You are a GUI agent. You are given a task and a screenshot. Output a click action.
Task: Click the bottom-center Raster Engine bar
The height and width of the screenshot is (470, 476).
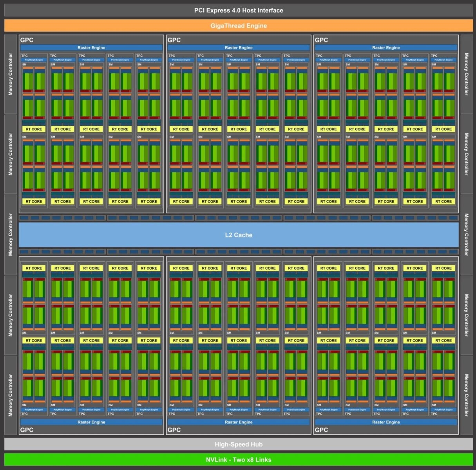[238, 422]
